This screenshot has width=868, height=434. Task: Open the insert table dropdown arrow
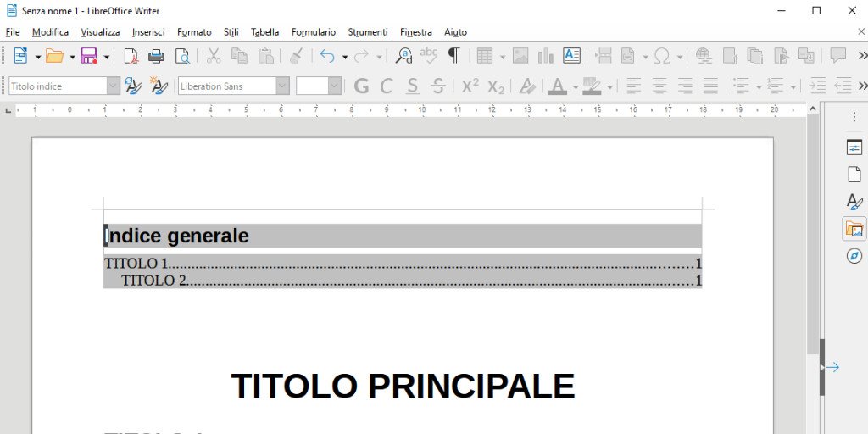[x=502, y=57]
